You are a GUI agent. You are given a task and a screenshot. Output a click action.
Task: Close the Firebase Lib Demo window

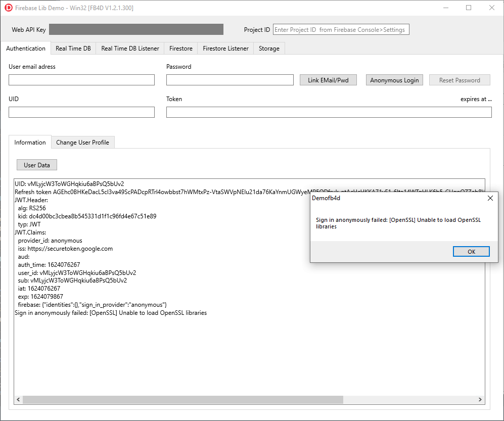(x=492, y=8)
